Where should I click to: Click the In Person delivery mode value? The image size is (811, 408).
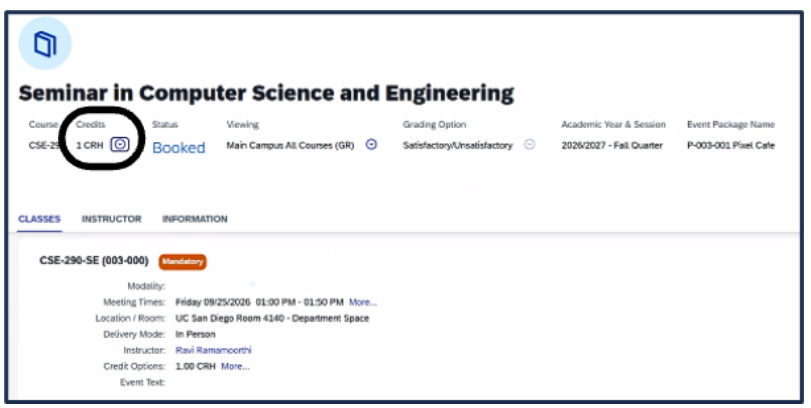pos(195,334)
